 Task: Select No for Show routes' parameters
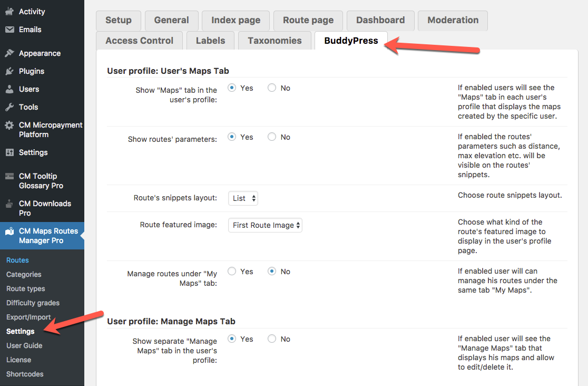point(272,137)
